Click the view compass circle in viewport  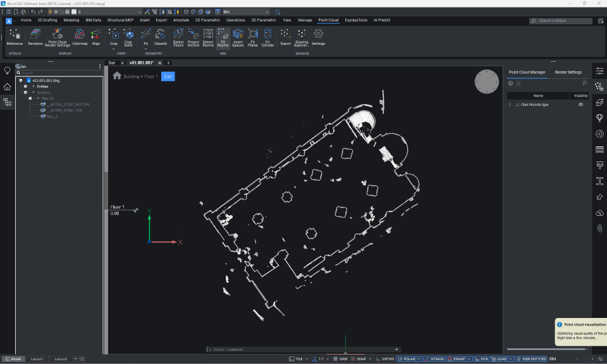487,82
